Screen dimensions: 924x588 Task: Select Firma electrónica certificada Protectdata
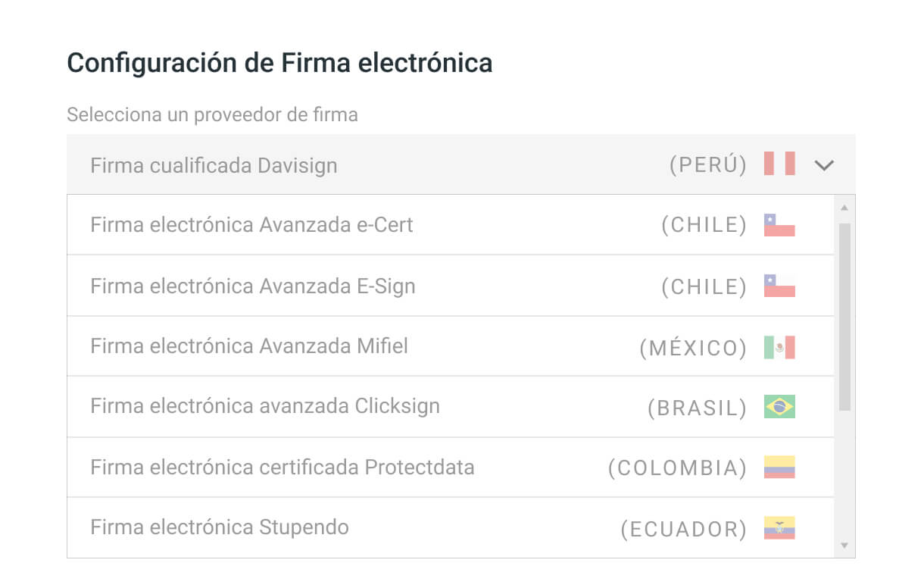pos(303,468)
